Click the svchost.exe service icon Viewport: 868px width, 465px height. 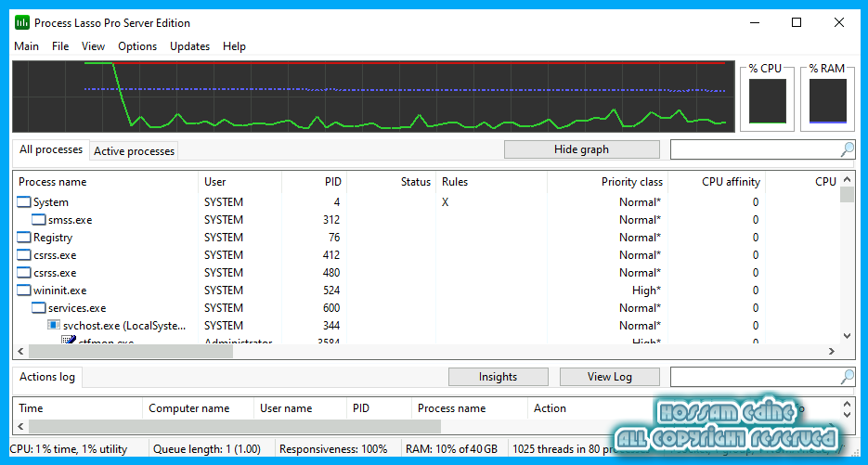pos(54,325)
